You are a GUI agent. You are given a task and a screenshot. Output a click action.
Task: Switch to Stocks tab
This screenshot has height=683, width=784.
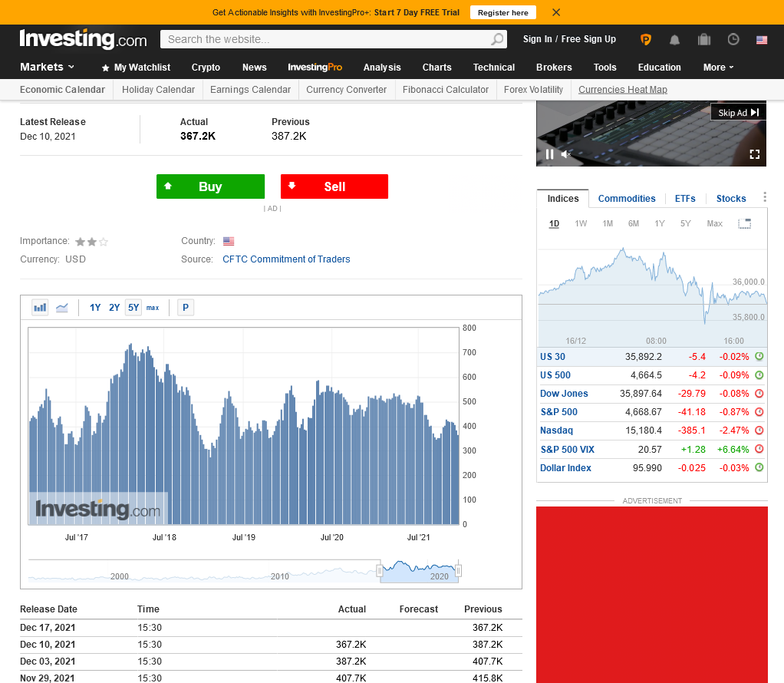click(731, 199)
